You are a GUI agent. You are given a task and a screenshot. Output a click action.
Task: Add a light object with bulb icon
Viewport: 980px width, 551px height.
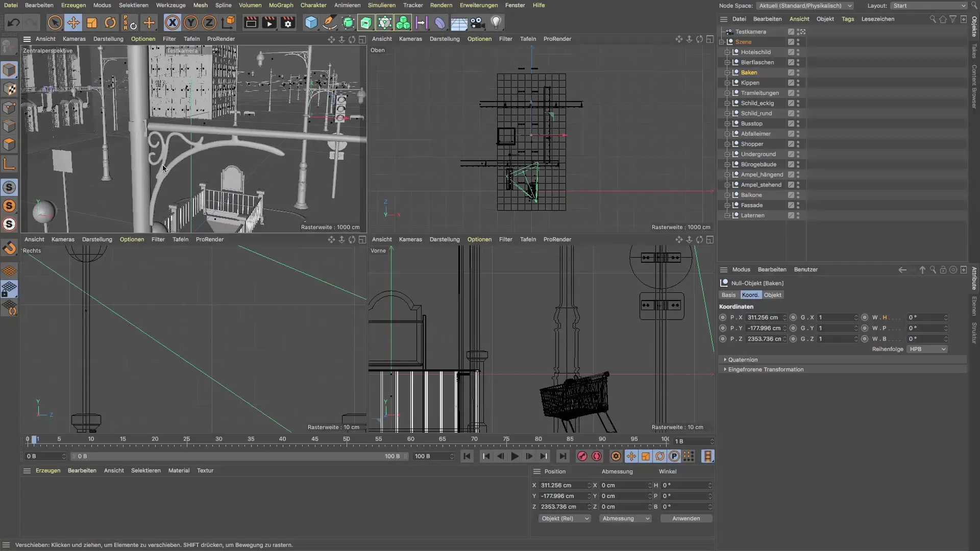496,22
